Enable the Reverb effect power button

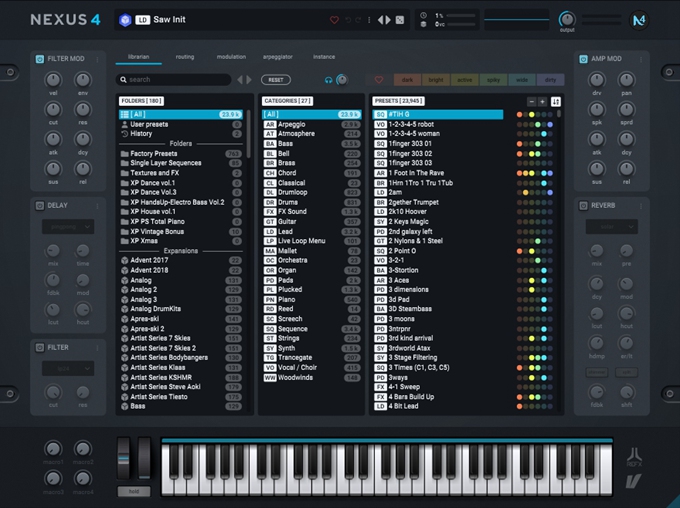pyautogui.click(x=583, y=206)
